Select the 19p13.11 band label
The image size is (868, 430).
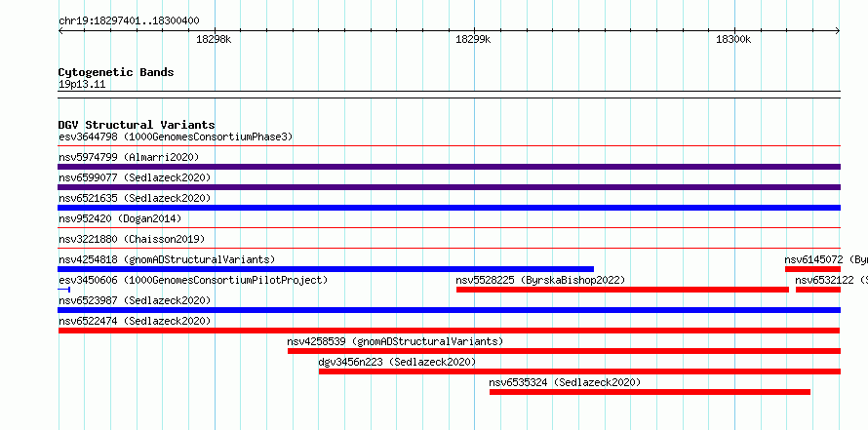click(82, 85)
